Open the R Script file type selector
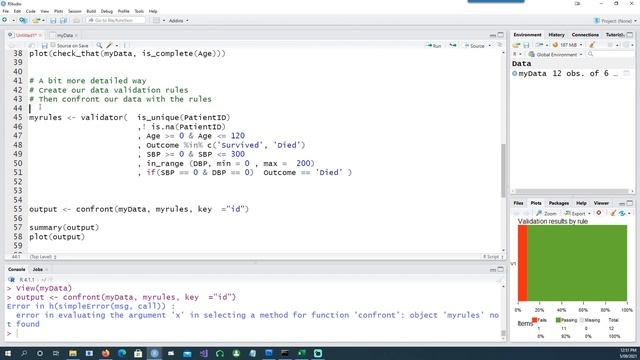This screenshot has width=640, height=360. point(493,257)
